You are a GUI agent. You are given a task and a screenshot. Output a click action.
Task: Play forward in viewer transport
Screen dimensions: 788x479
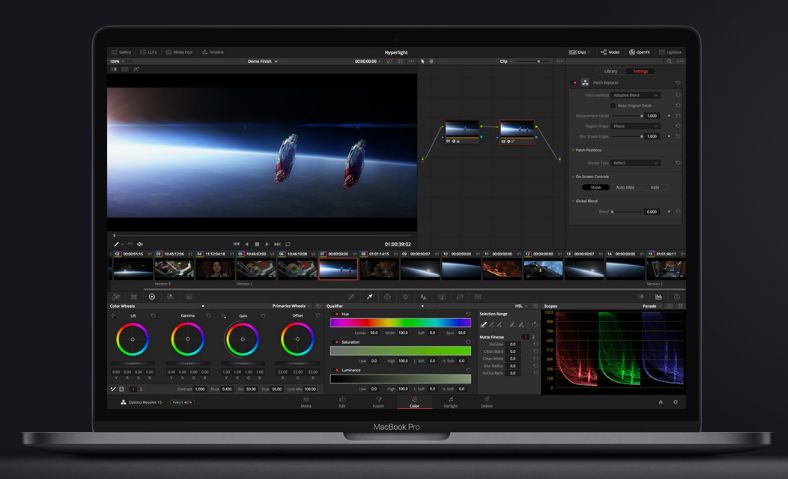pos(267,244)
